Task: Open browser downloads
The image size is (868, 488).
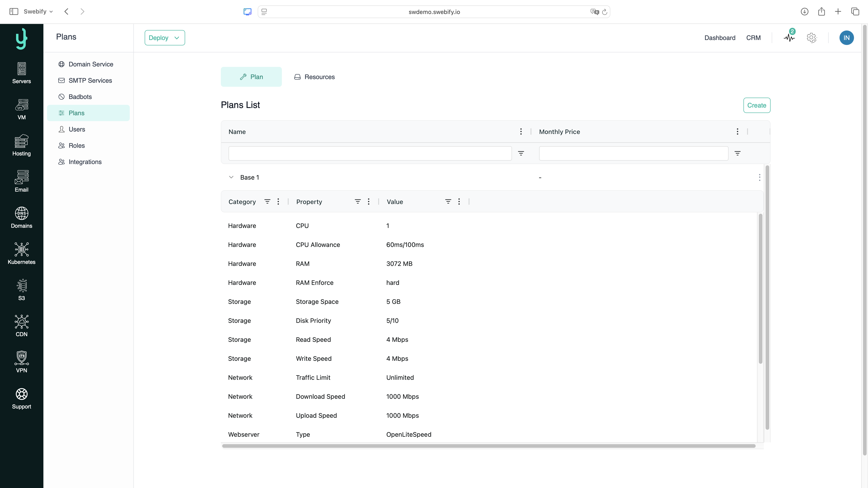Action: pos(805,12)
